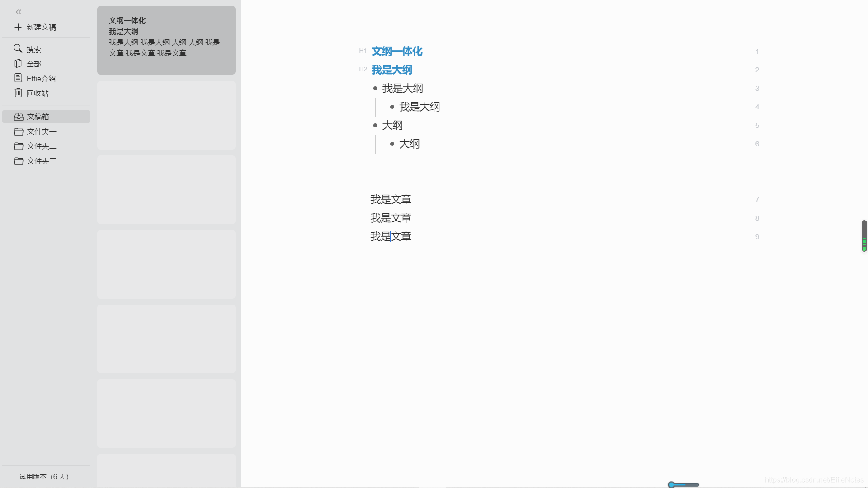
Task: Click the H1 heading marker
Action: click(x=363, y=51)
